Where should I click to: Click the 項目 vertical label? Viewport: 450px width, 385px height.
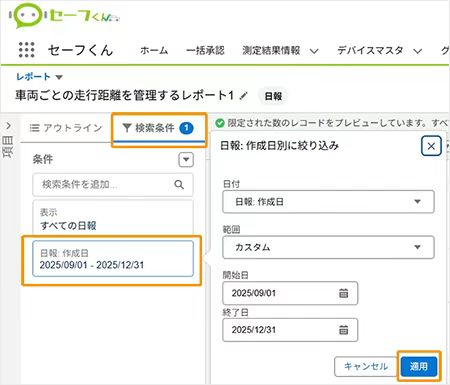8,147
